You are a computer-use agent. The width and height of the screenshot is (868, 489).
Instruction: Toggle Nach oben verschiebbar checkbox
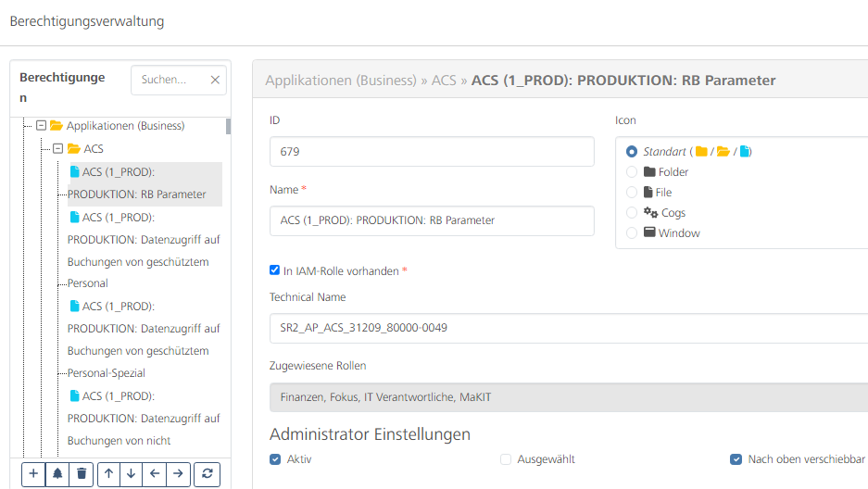[736, 459]
